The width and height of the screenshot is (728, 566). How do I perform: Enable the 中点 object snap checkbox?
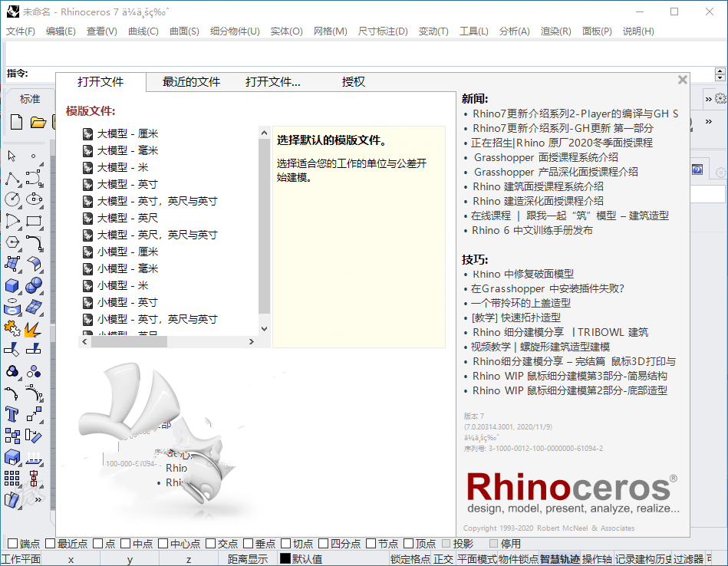125,544
